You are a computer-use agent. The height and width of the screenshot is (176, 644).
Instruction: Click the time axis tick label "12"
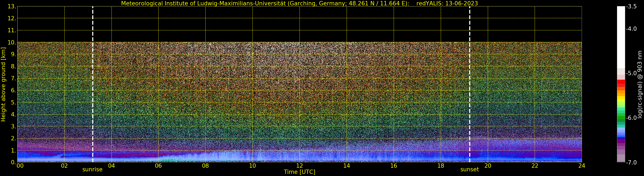point(300,166)
